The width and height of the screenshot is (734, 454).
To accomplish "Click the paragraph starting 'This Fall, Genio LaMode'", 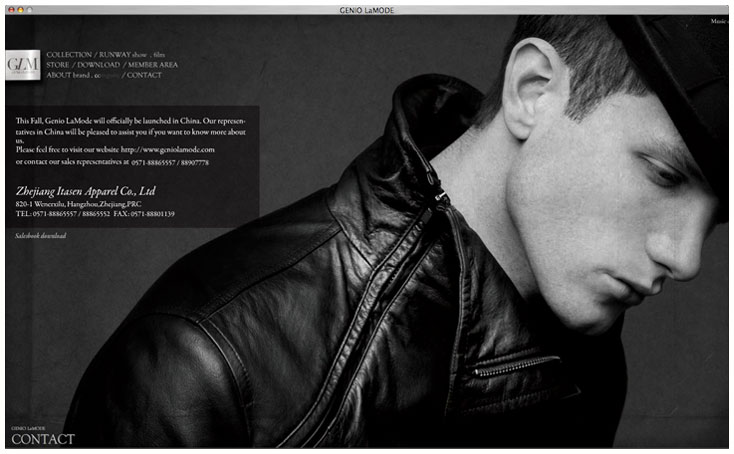I will point(131,131).
